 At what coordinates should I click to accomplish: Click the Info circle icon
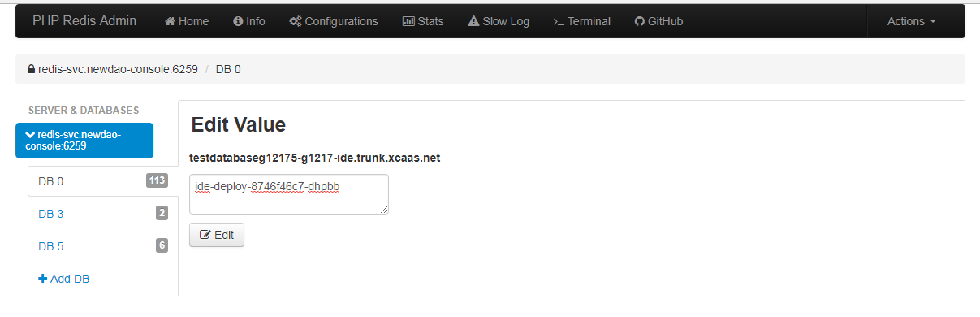click(238, 22)
